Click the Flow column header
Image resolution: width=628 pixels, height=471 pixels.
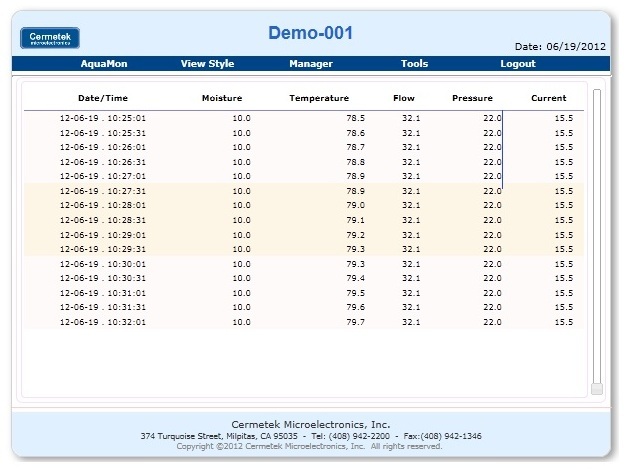[404, 99]
